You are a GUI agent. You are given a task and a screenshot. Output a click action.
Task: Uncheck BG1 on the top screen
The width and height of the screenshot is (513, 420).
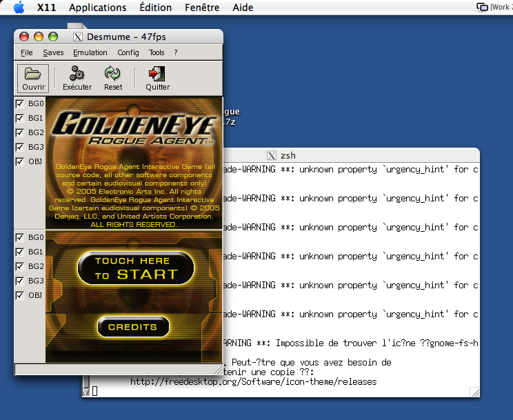[x=19, y=118]
